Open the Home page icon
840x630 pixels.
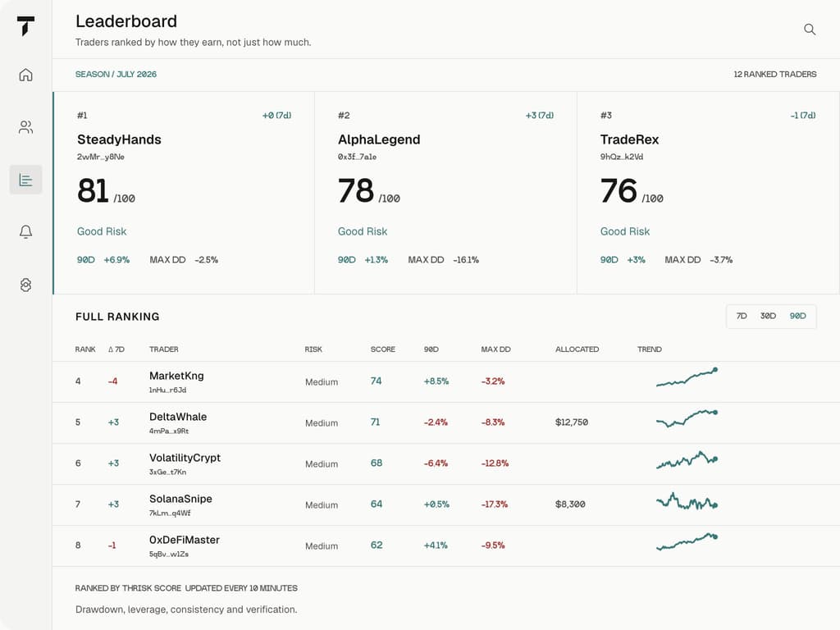[x=25, y=75]
